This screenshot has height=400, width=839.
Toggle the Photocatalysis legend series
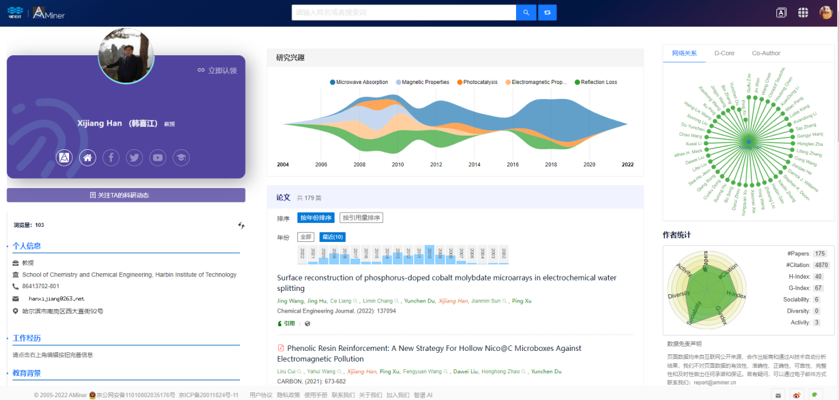click(x=480, y=82)
